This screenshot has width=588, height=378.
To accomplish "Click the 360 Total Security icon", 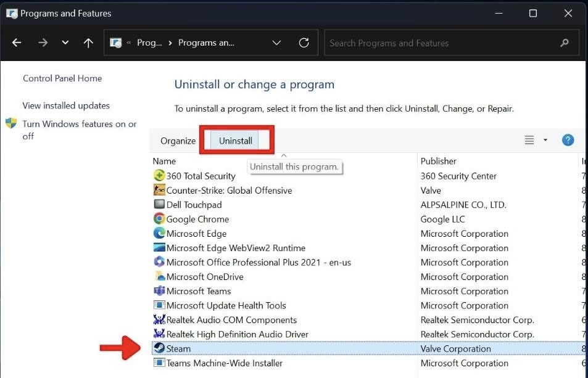I will [x=159, y=176].
